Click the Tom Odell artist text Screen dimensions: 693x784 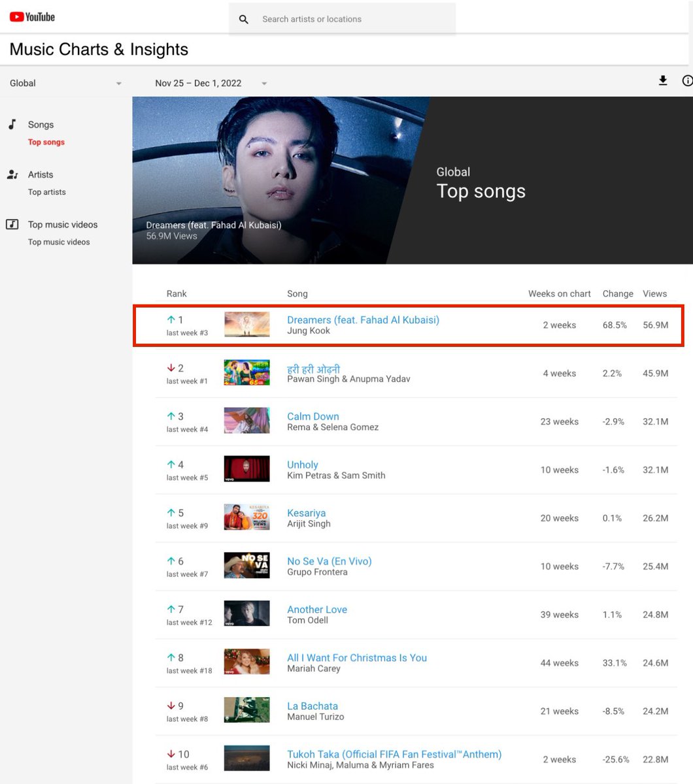point(307,621)
